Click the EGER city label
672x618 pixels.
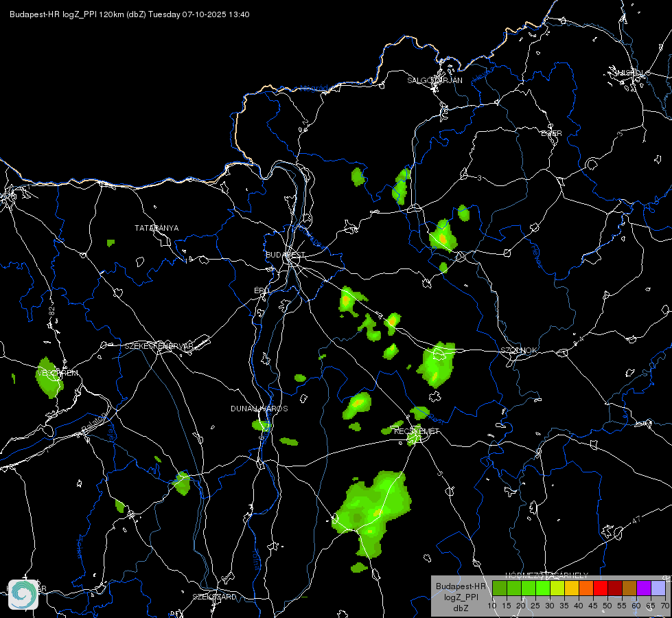pos(552,133)
